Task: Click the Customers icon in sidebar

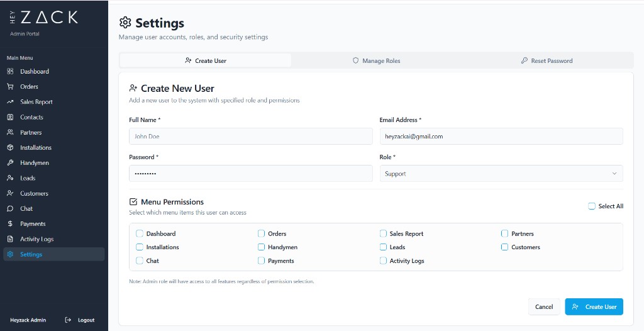Action: (10, 193)
